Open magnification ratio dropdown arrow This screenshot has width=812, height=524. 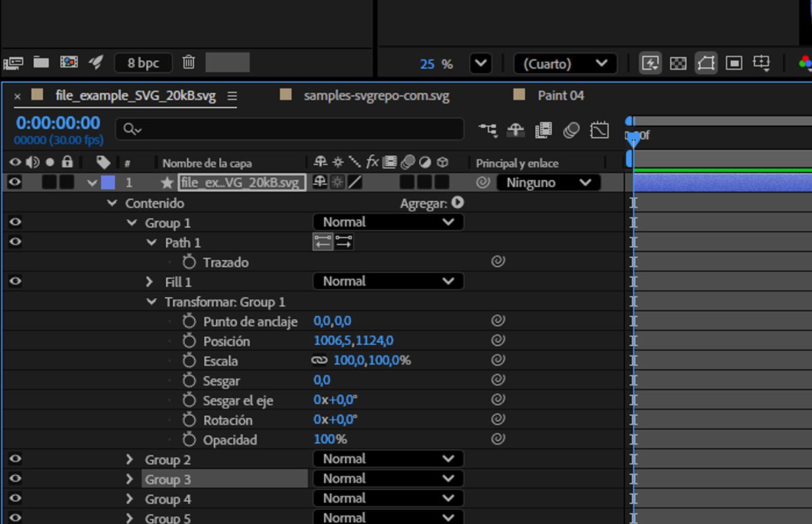[480, 64]
